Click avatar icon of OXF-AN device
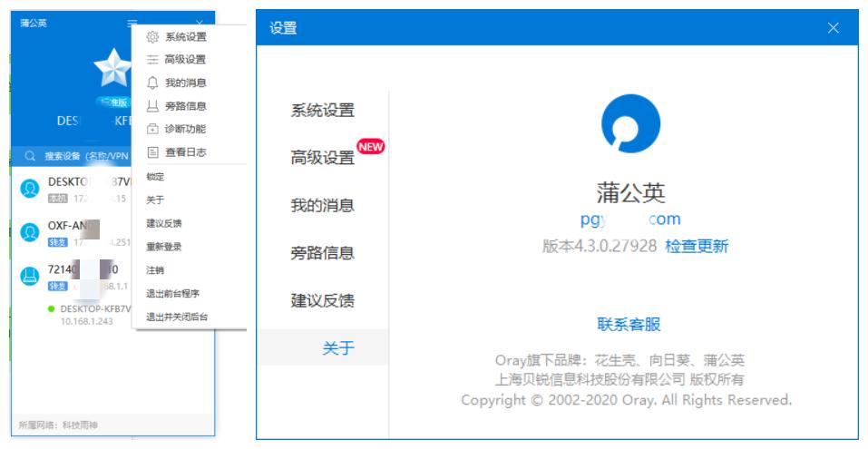Screen dimensions: 868x449 pyautogui.click(x=30, y=232)
